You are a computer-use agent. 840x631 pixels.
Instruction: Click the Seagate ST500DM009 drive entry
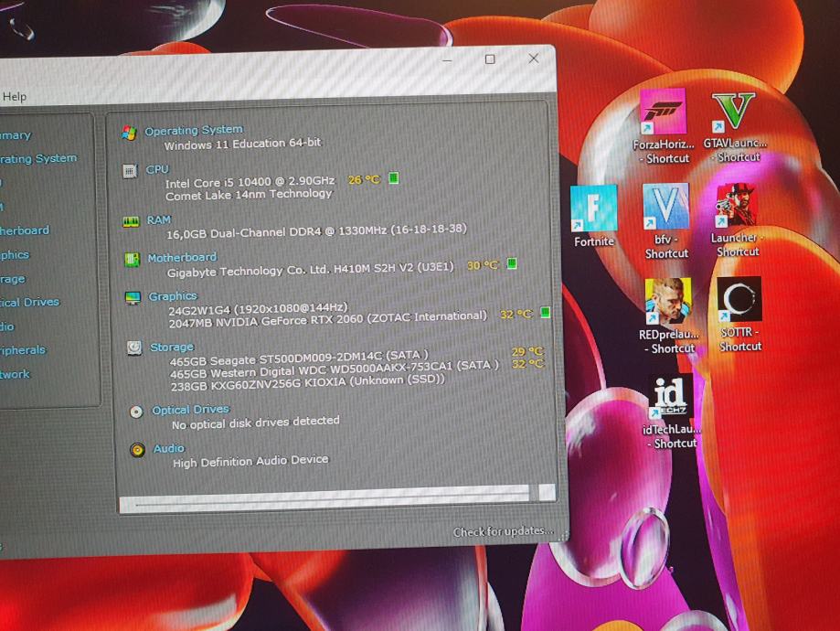click(x=299, y=358)
